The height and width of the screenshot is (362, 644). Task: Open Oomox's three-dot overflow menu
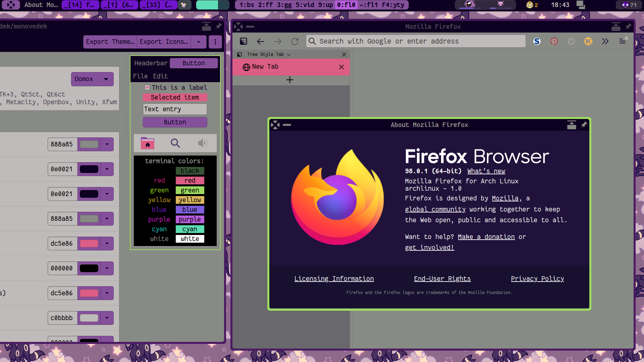(x=215, y=42)
